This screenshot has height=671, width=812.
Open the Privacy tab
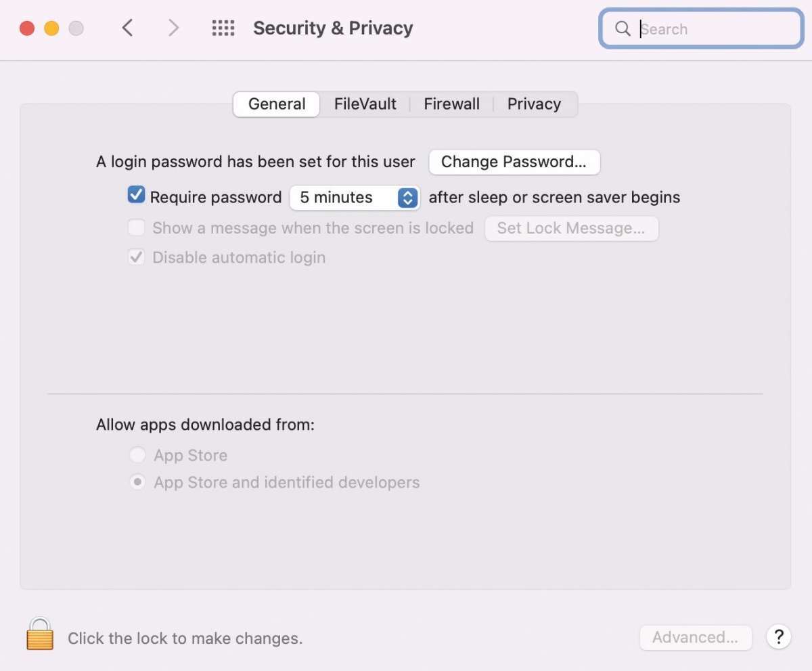coord(535,104)
